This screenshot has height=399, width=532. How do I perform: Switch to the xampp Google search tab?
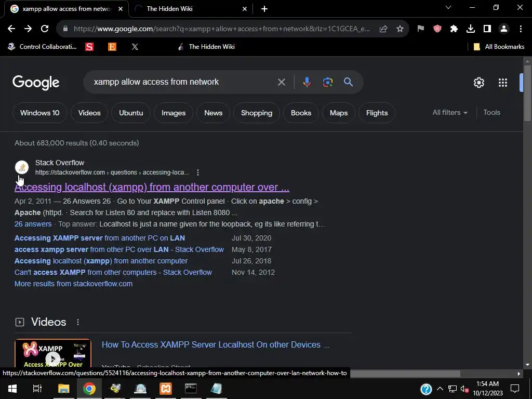pyautogui.click(x=67, y=9)
